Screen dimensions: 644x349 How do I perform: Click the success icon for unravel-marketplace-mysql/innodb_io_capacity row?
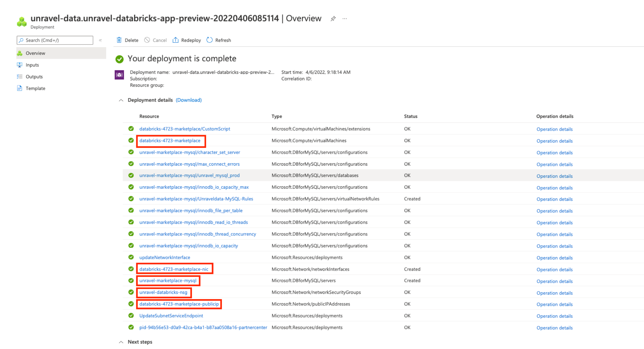pyautogui.click(x=131, y=246)
